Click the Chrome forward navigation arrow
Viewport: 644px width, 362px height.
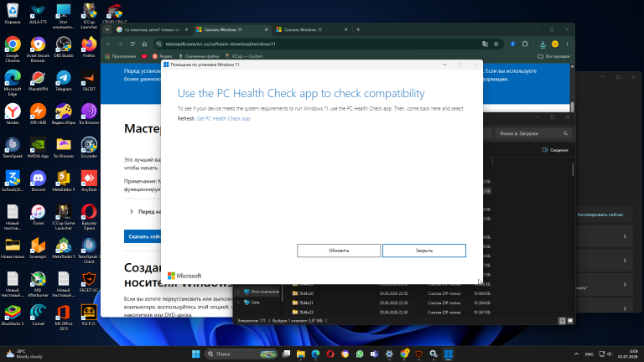121,44
